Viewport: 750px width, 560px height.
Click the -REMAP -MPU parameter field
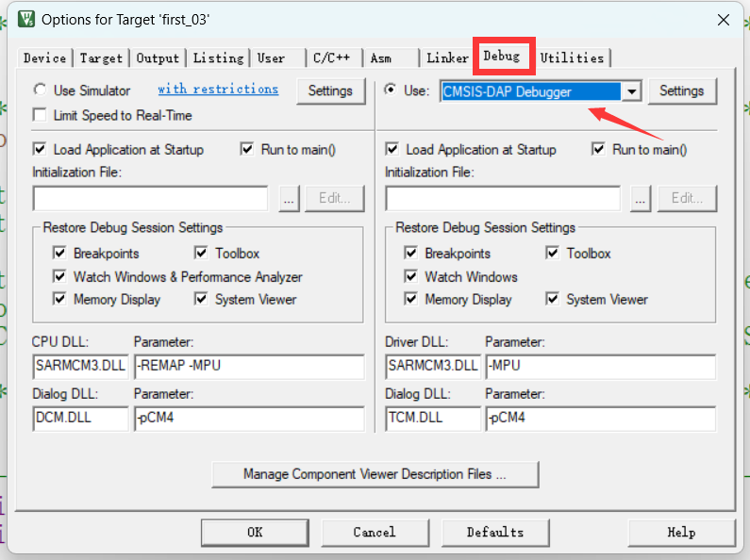(249, 366)
